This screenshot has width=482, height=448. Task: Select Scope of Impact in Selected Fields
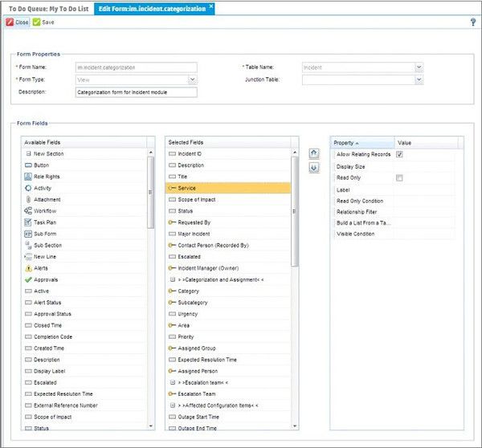pyautogui.click(x=228, y=199)
